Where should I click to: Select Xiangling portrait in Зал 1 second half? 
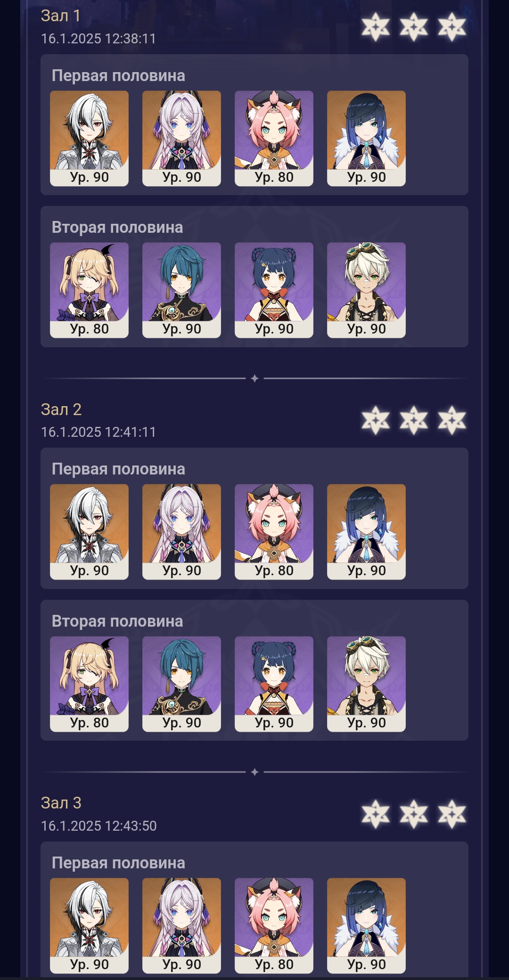click(x=274, y=290)
